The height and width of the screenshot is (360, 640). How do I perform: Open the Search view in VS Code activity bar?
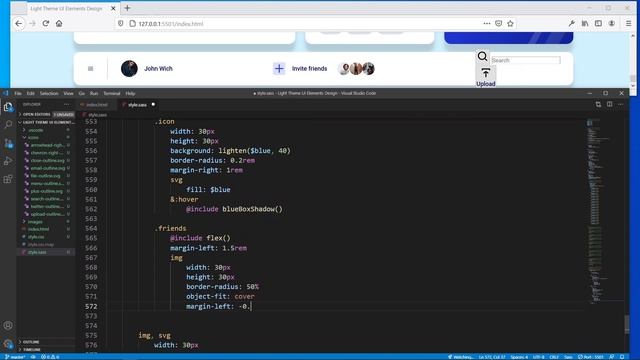[8, 124]
